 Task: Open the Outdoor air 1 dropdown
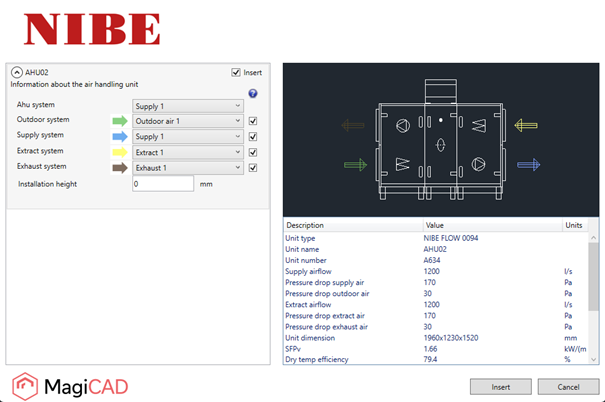coord(188,121)
